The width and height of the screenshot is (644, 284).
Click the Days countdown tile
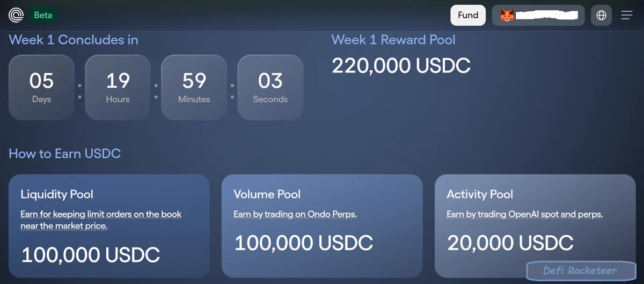(x=41, y=87)
